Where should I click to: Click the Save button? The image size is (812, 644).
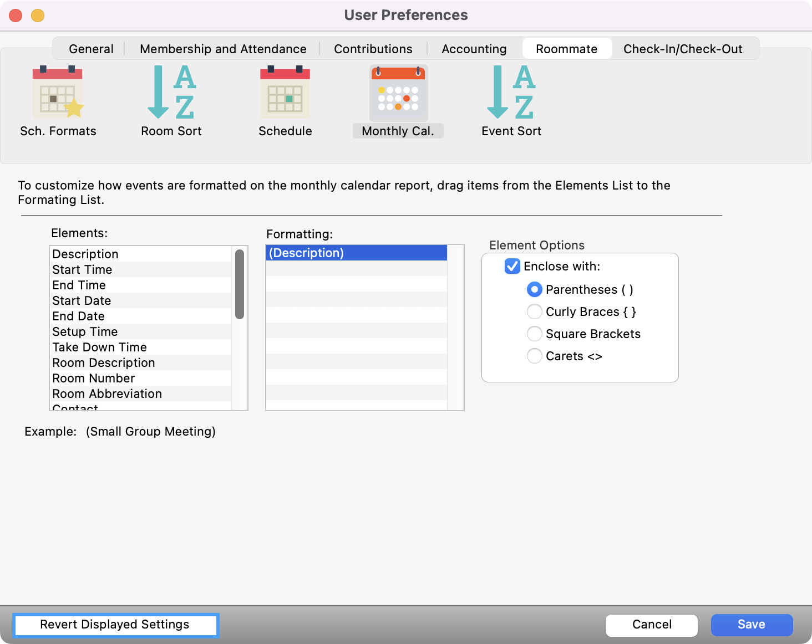tap(751, 625)
